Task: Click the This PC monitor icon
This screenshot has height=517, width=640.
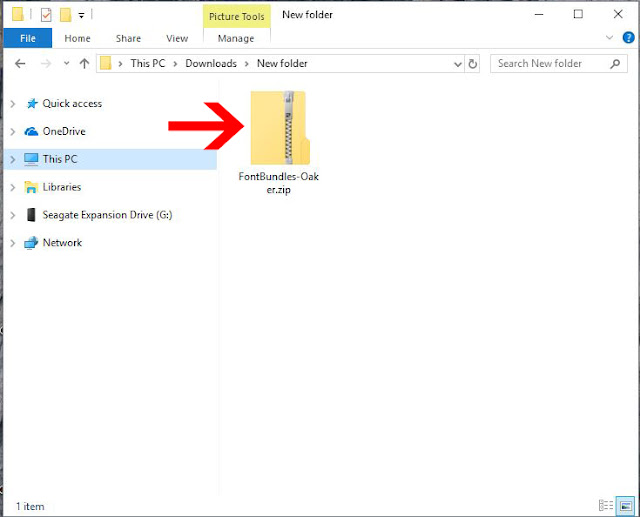Action: (31, 159)
